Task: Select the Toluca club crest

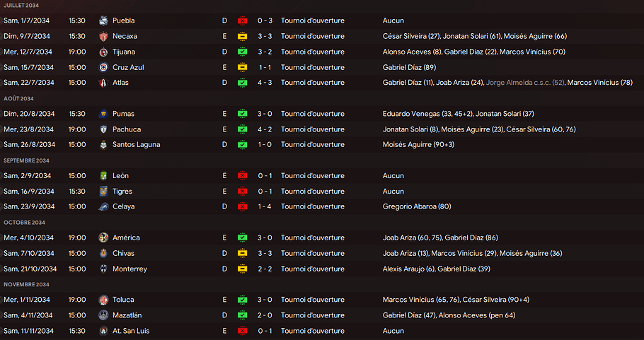Action: click(103, 300)
